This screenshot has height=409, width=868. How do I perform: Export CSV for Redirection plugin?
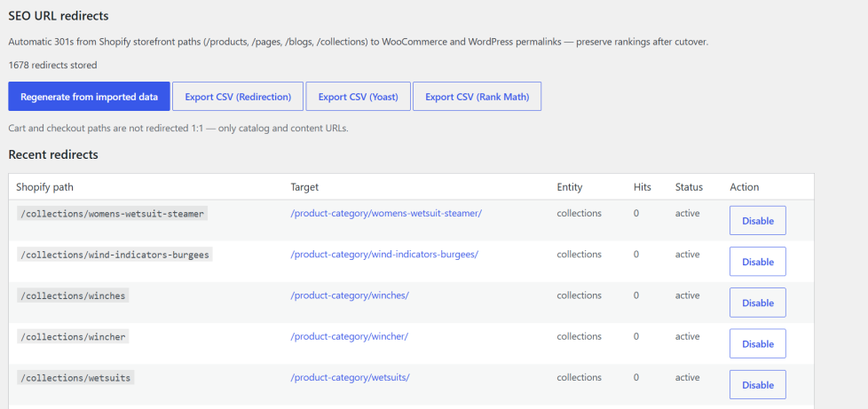point(238,97)
